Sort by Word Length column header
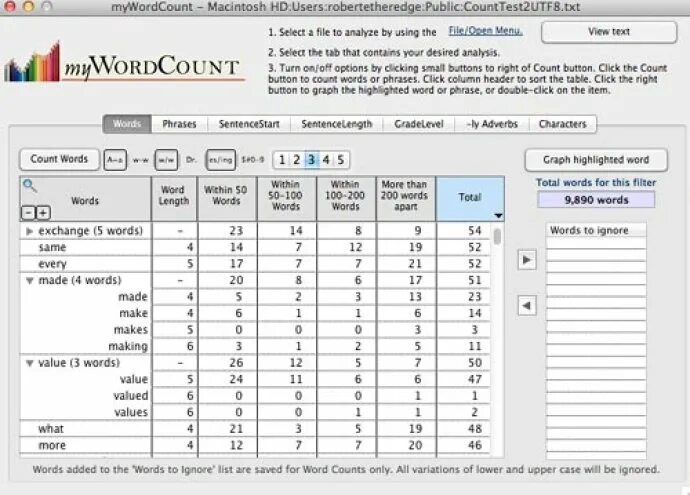This screenshot has height=495, width=690. tap(174, 199)
